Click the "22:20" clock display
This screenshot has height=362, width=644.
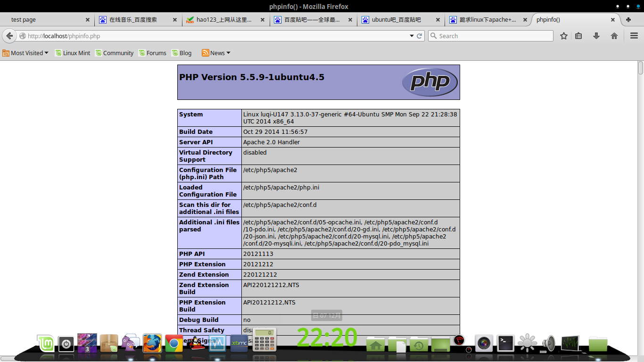click(327, 338)
